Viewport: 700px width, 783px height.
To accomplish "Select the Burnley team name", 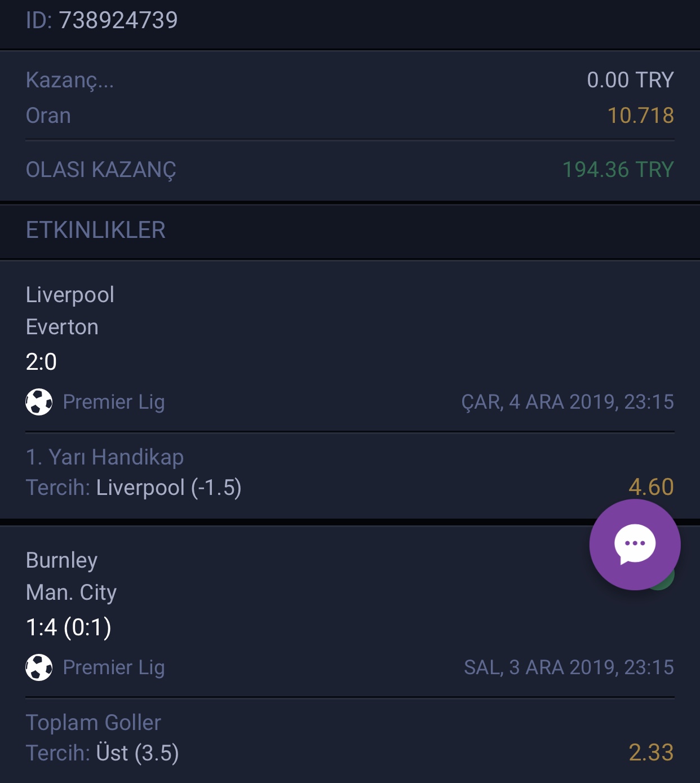I will point(62,560).
